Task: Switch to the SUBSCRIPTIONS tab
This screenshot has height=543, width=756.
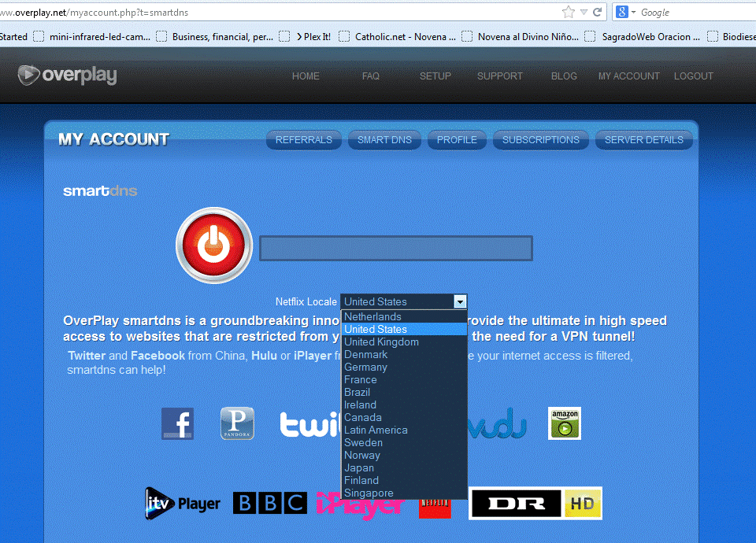Action: tap(541, 140)
